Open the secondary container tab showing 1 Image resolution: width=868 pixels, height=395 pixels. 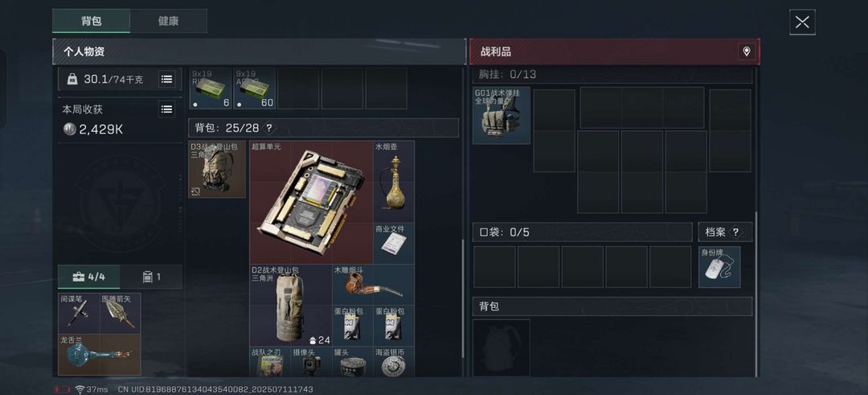(151, 277)
